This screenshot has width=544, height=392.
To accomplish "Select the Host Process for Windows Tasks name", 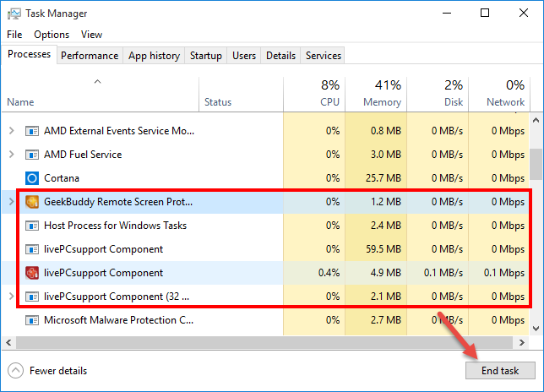I will pos(115,226).
